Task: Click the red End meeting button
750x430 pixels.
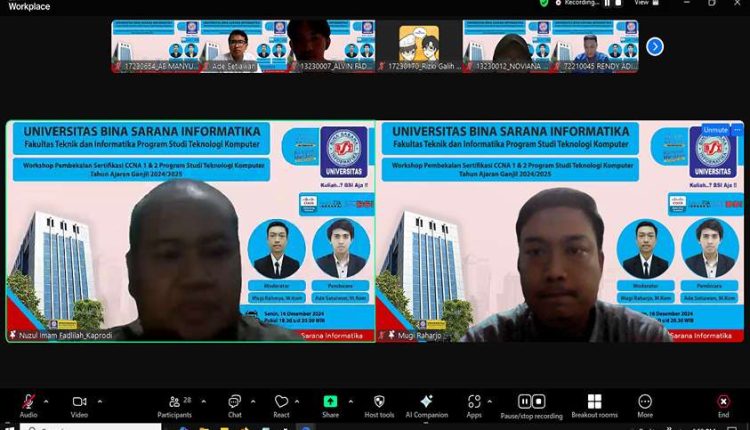Action: 723,406
